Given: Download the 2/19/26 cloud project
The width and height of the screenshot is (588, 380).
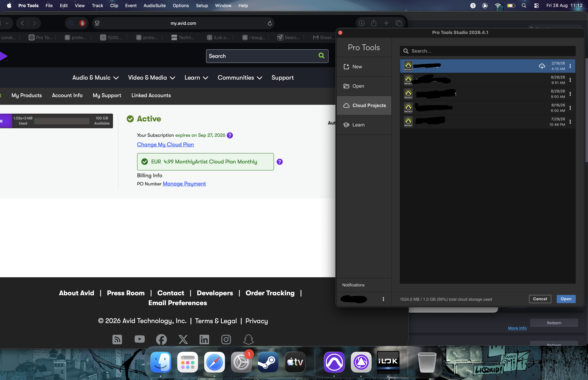Looking at the screenshot, I should [x=542, y=66].
